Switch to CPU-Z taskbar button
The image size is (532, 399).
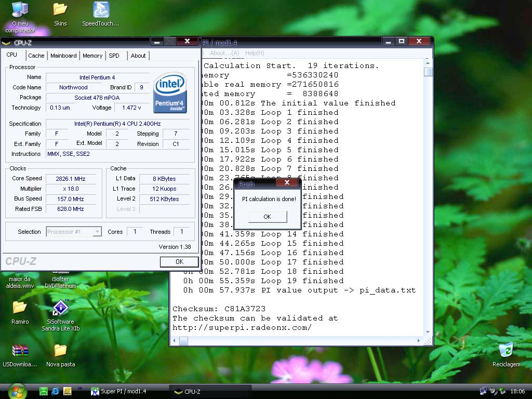coord(210,391)
